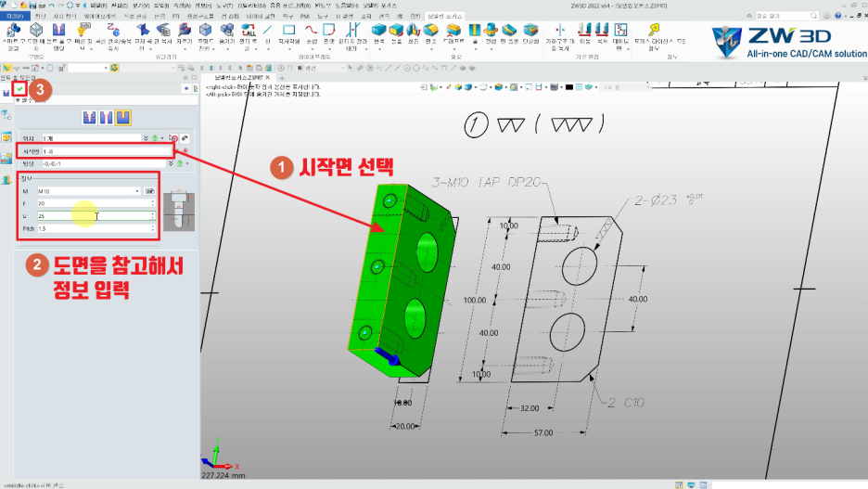This screenshot has height=489, width=868.
Task: Select the highlighted third hole-type icon
Action: click(x=123, y=118)
